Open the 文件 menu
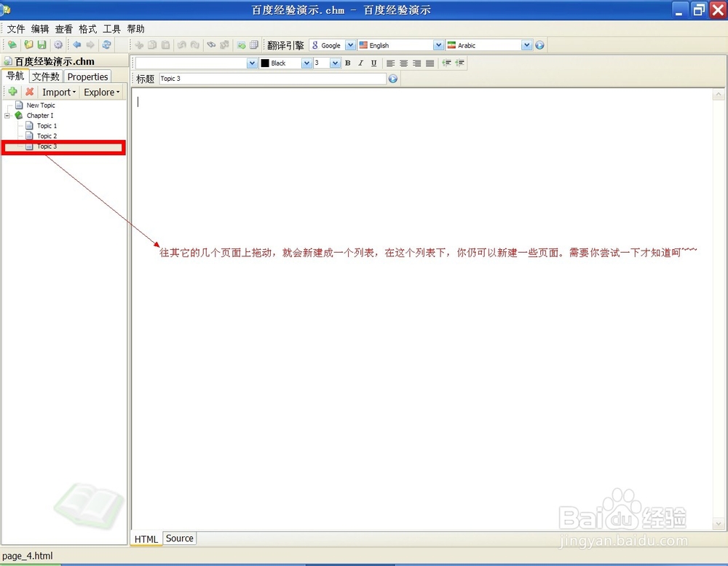The image size is (728, 566). click(x=16, y=29)
